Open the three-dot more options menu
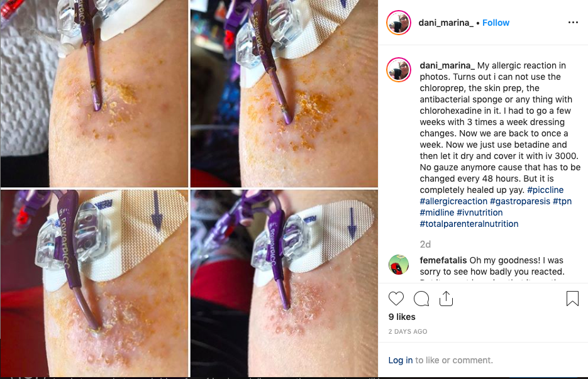 pos(573,23)
